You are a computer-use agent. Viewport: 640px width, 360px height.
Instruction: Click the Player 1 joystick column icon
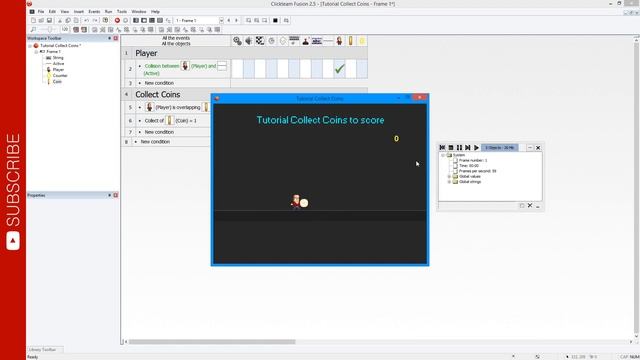coord(305,40)
